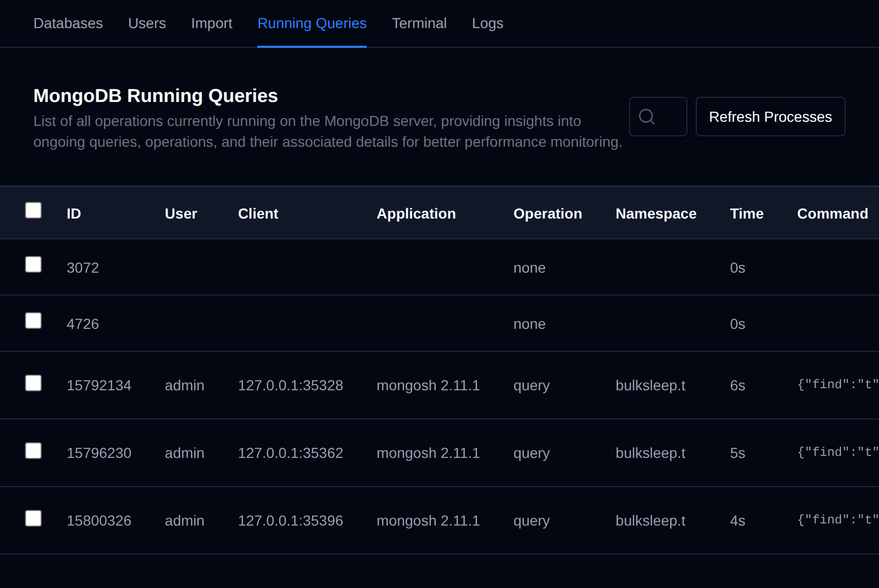This screenshot has height=588, width=879.
Task: Click the none operation in row 3072
Action: [x=530, y=268]
